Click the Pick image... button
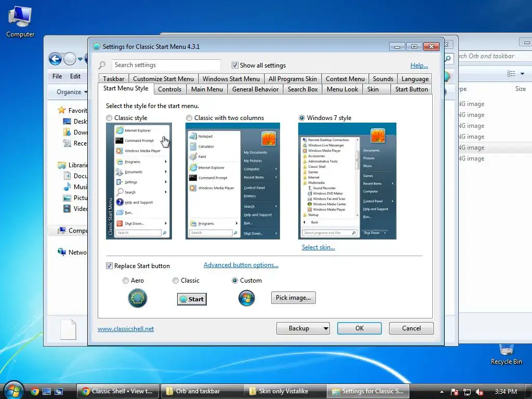Image resolution: width=532 pixels, height=399 pixels. click(293, 298)
